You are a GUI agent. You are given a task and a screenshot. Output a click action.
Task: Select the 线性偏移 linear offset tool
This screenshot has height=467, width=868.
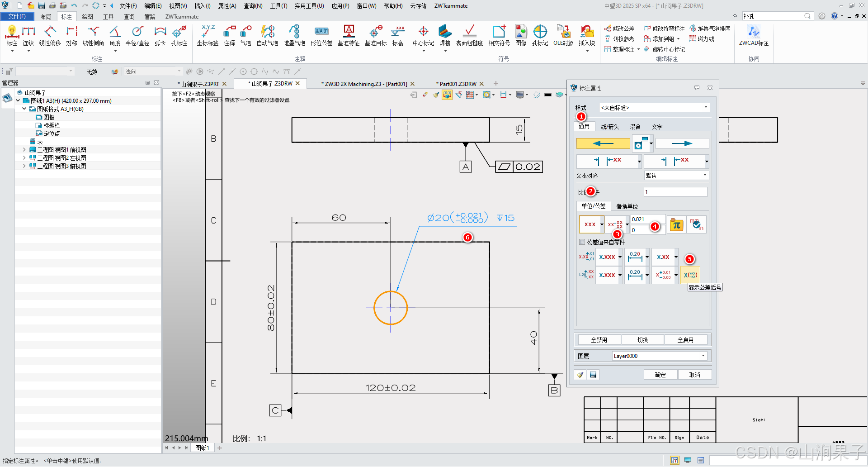(50, 36)
